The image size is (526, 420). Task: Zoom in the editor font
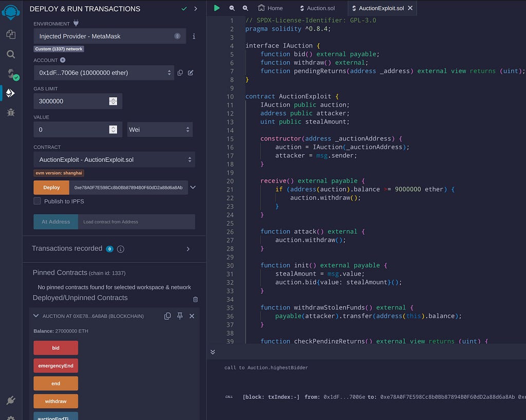click(x=245, y=8)
